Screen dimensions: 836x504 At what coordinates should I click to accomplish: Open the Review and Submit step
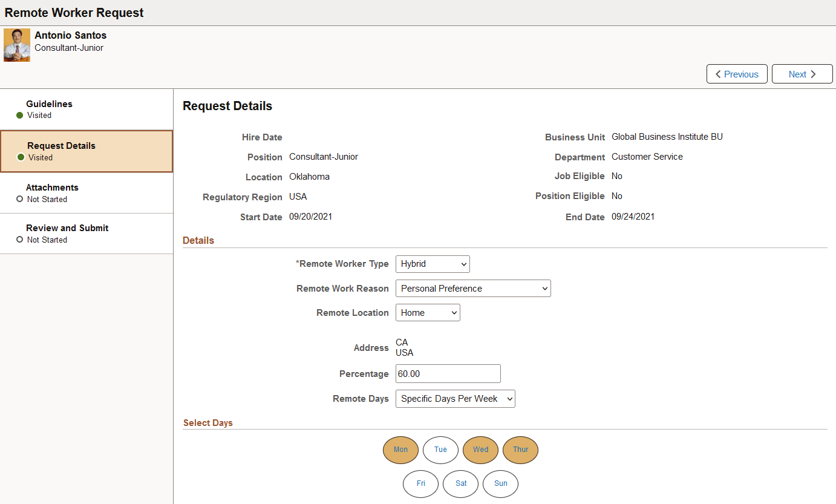click(x=67, y=228)
